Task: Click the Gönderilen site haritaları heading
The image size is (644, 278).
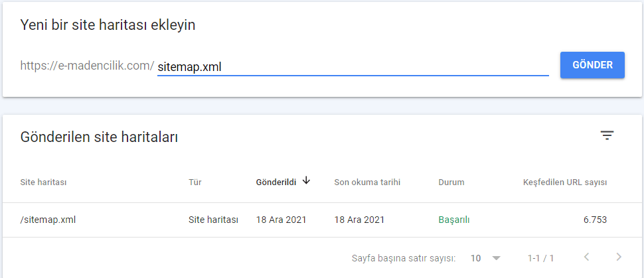Action: point(99,137)
